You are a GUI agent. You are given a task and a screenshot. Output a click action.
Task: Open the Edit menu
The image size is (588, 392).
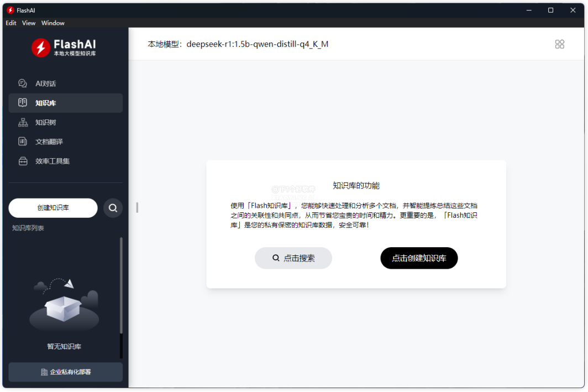[x=11, y=23]
